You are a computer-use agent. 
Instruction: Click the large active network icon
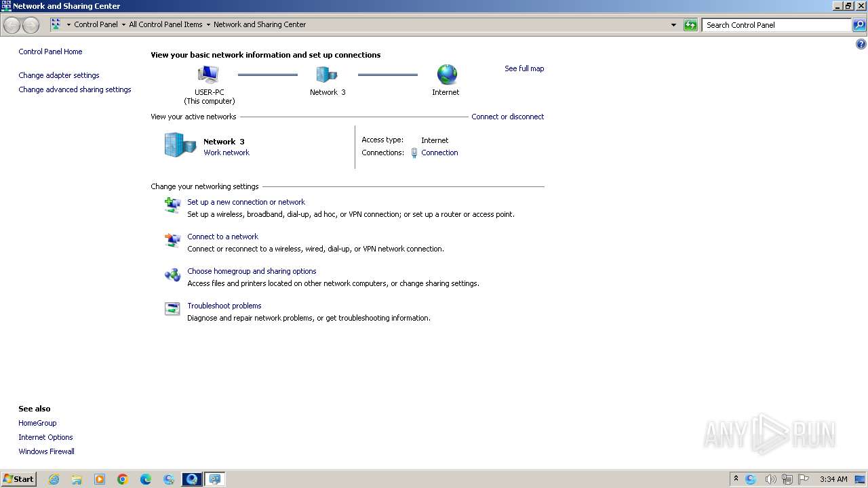click(x=180, y=145)
